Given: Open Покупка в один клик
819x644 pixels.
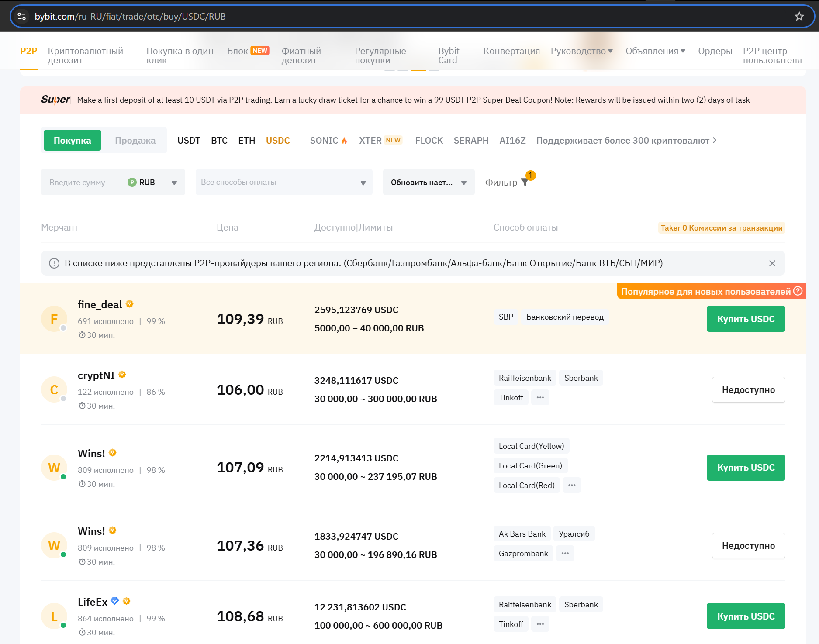Looking at the screenshot, I should coord(180,55).
